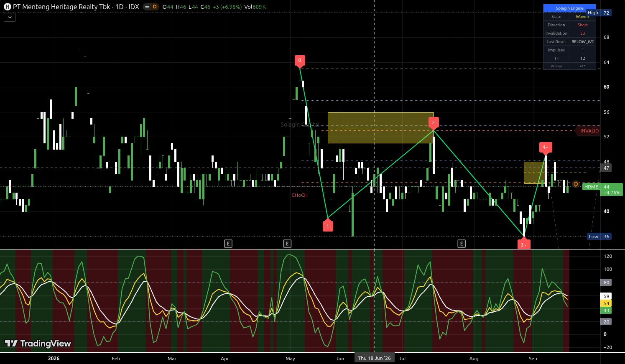This screenshot has height=364, width=625.
Task: Click the white 59 indicator value label
Action: [606, 296]
